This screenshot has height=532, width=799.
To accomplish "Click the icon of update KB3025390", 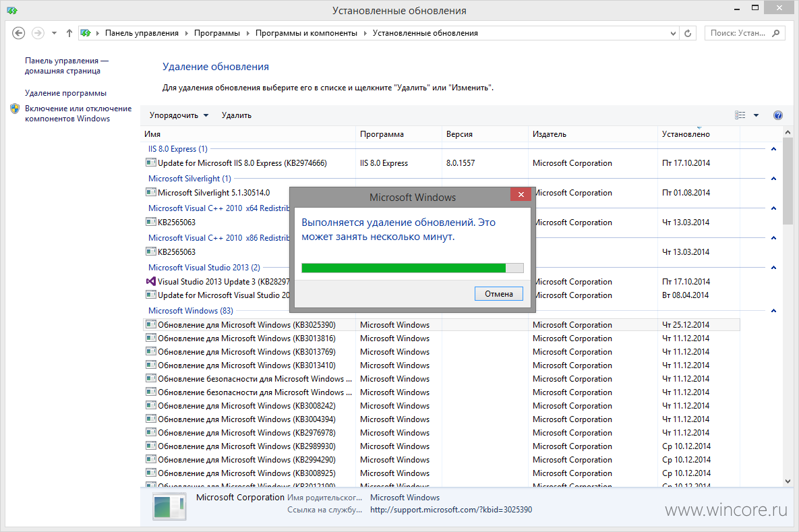I will 151,324.
